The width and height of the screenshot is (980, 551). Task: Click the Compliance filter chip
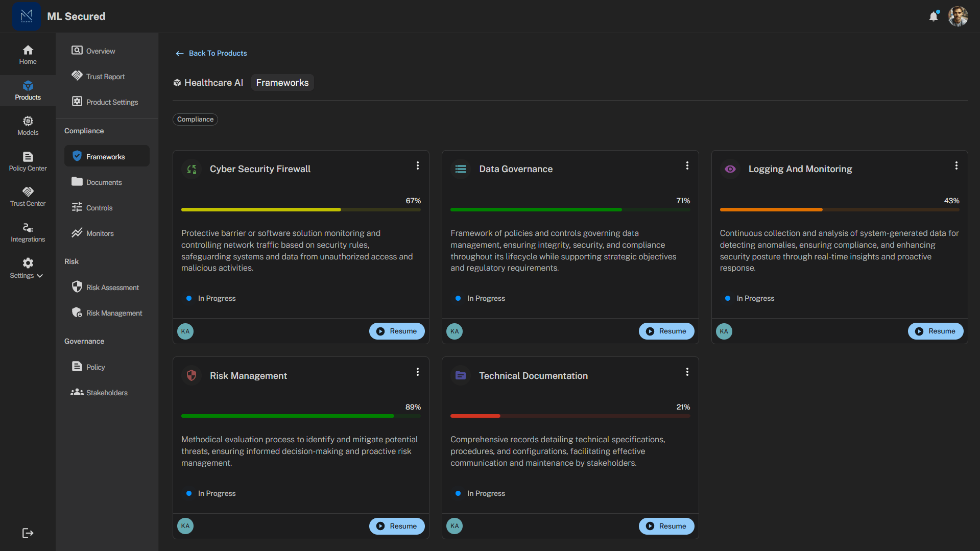[x=195, y=119]
